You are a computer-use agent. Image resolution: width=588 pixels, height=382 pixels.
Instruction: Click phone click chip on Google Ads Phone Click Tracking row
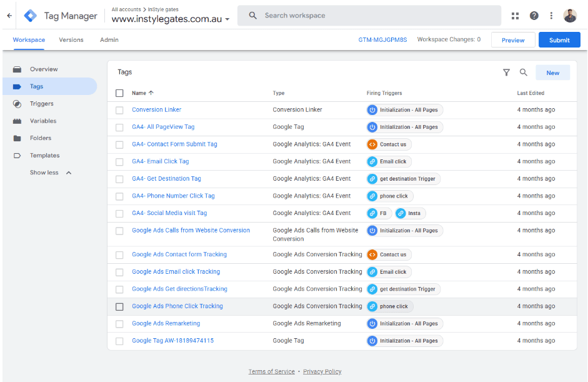pyautogui.click(x=390, y=306)
